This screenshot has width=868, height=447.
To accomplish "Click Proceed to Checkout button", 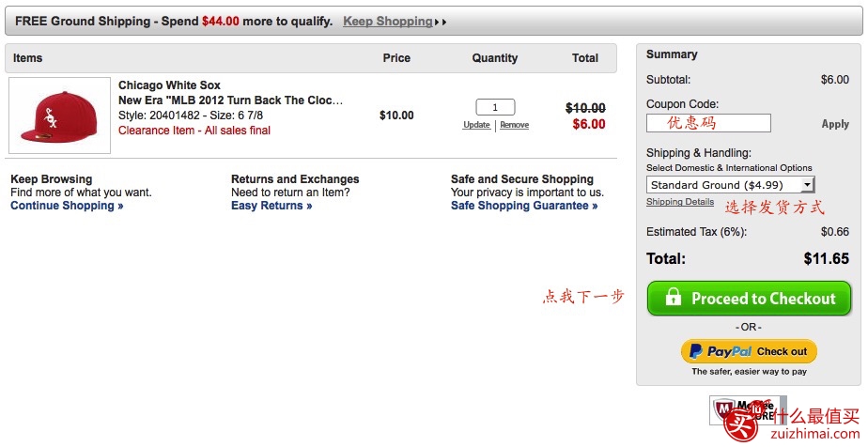I will pos(749,299).
